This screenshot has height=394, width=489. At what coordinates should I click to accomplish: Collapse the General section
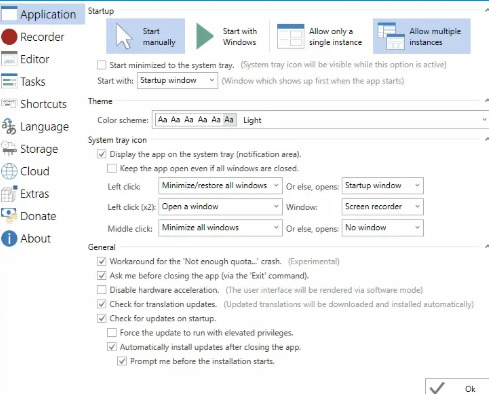(487, 247)
